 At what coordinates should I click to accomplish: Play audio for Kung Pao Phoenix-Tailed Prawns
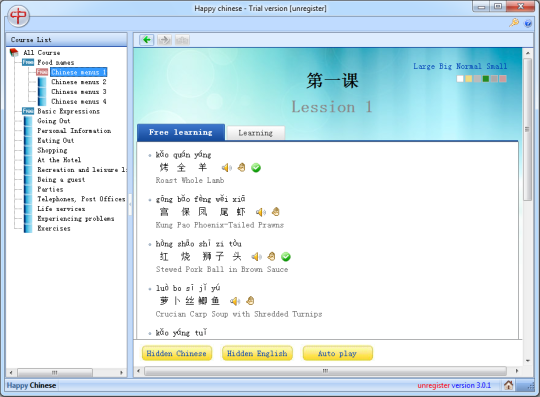pos(261,212)
